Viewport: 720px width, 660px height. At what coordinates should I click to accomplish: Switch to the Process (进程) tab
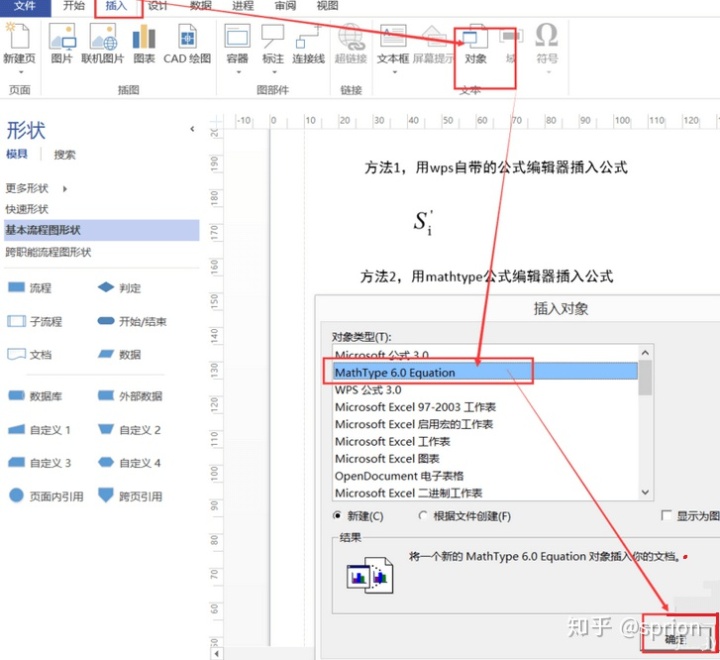point(243,6)
